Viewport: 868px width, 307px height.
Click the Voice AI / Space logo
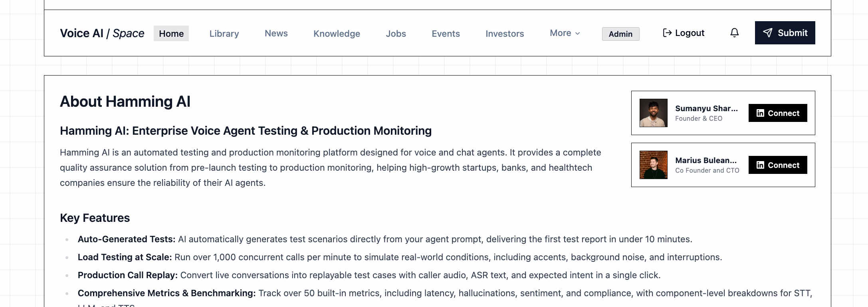(102, 33)
